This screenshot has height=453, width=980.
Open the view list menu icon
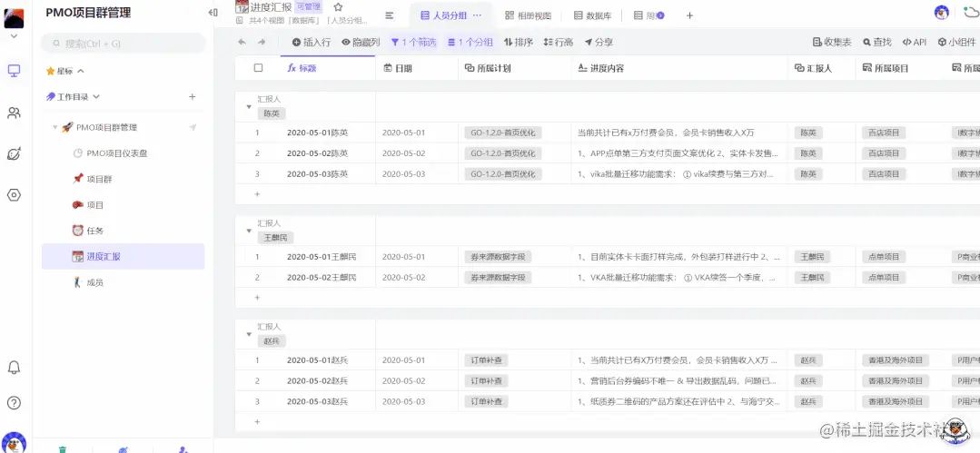(390, 15)
